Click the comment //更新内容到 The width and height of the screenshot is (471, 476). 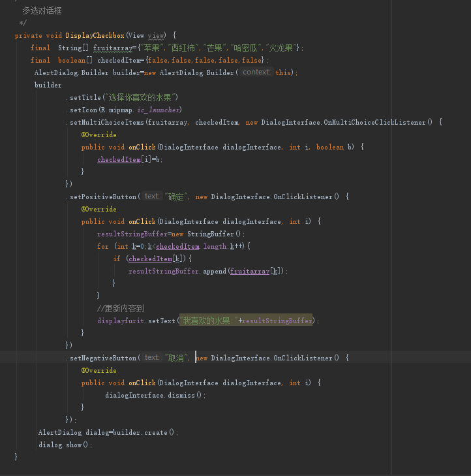(121, 308)
